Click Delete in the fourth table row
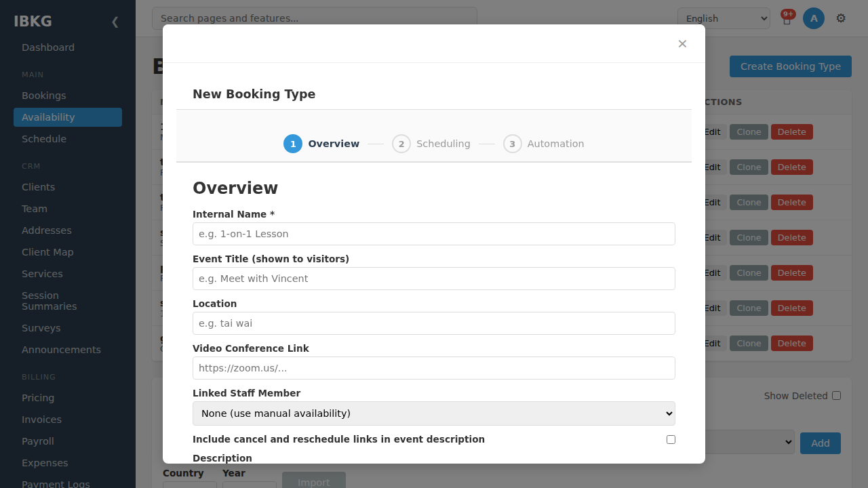The width and height of the screenshot is (868, 488). (791, 238)
